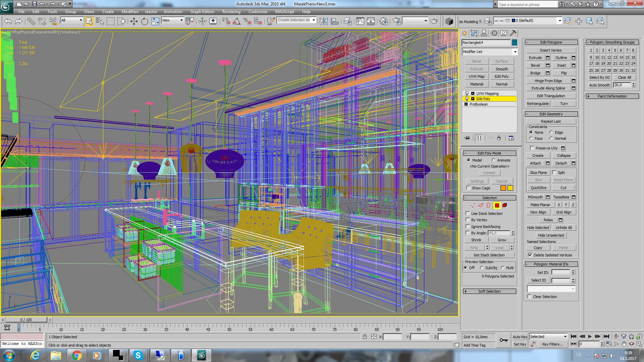
Task: Click the Hide Unselected button
Action: (551, 235)
